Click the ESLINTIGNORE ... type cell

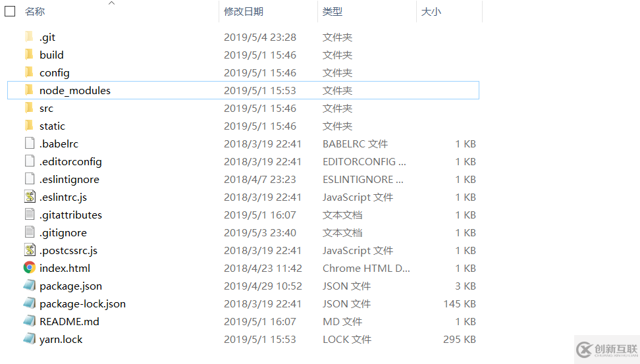coord(363,180)
